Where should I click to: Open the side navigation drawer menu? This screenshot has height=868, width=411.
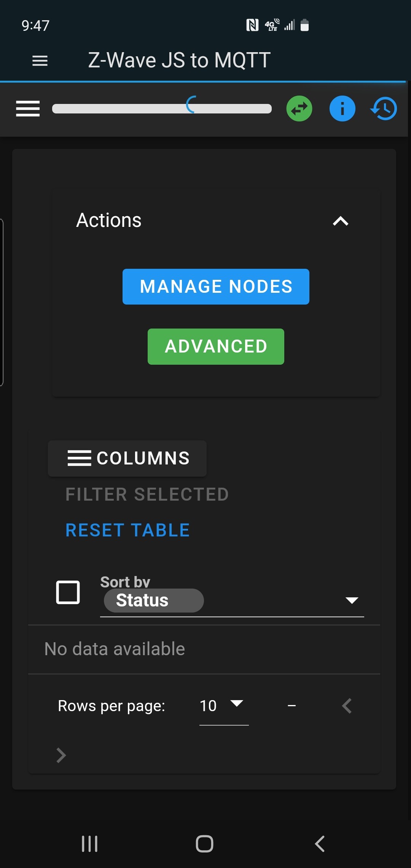(x=28, y=109)
